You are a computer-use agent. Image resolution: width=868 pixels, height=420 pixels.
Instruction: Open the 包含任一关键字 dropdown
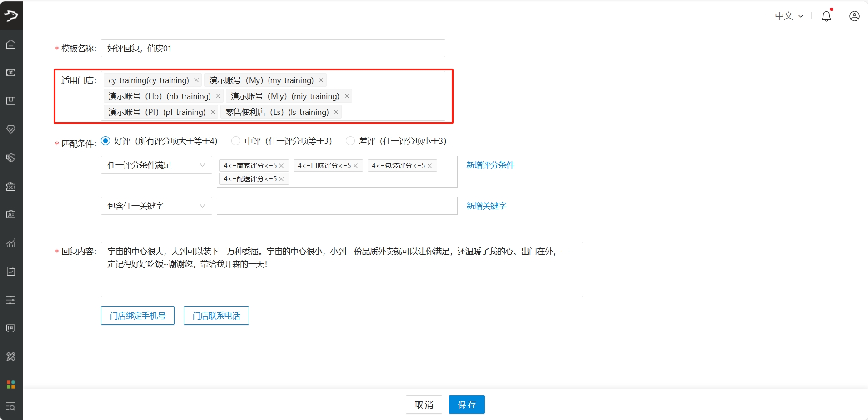156,206
